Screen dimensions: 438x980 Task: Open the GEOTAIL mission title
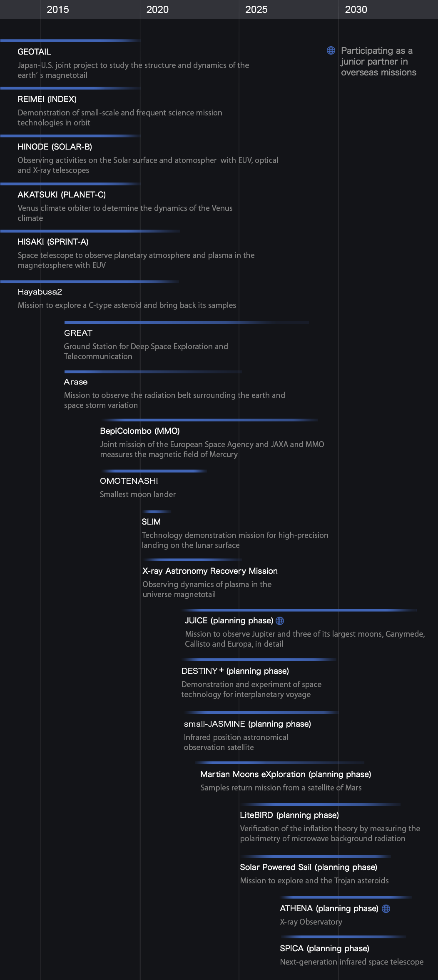[34, 52]
